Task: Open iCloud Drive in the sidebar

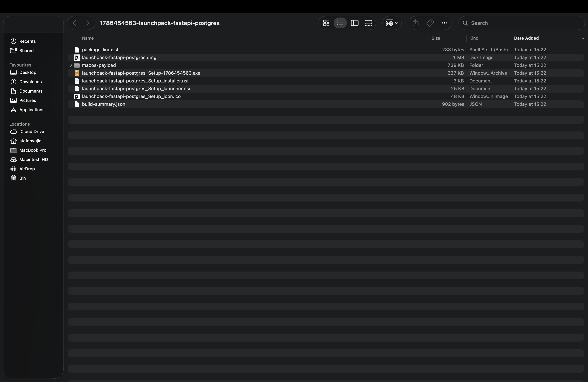Action: (x=27, y=131)
